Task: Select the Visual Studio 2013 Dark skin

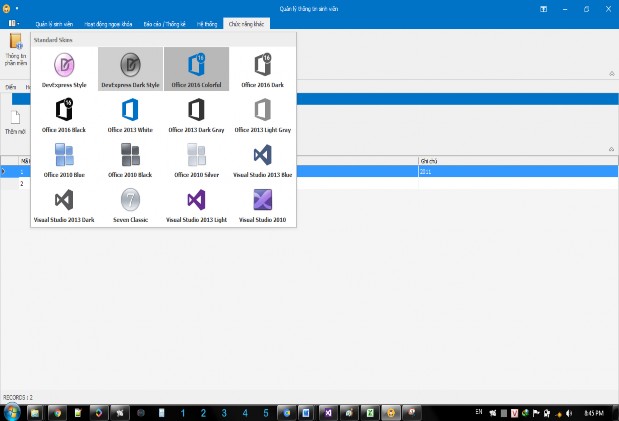Action: (65, 203)
